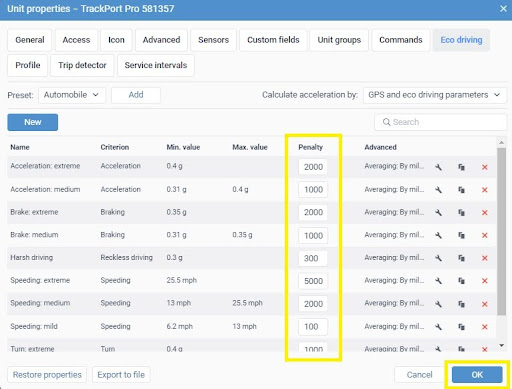This screenshot has width=512, height=389.
Task: Copy the Acceleration: medium criterion
Action: [x=461, y=190]
